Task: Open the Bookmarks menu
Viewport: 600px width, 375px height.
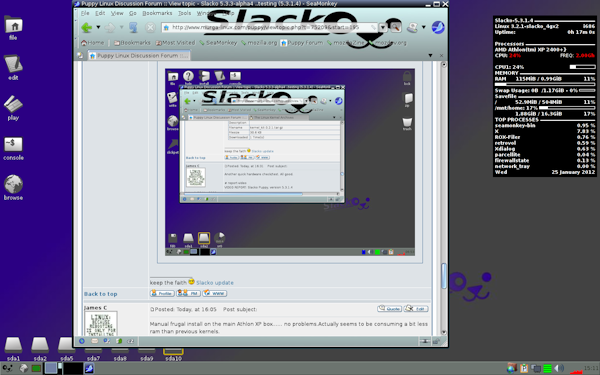Action: [x=157, y=13]
